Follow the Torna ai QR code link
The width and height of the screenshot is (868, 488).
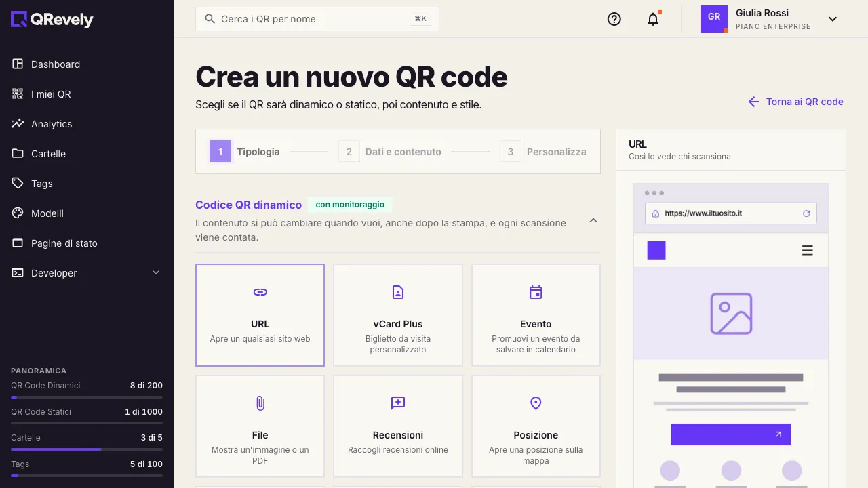tap(795, 102)
